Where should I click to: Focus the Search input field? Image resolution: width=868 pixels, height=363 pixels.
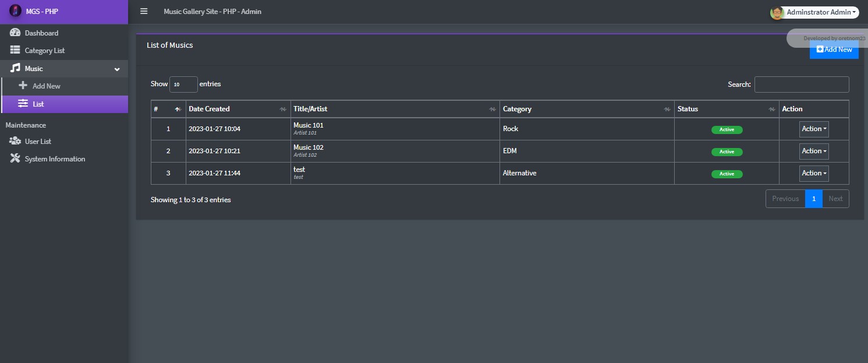point(802,84)
